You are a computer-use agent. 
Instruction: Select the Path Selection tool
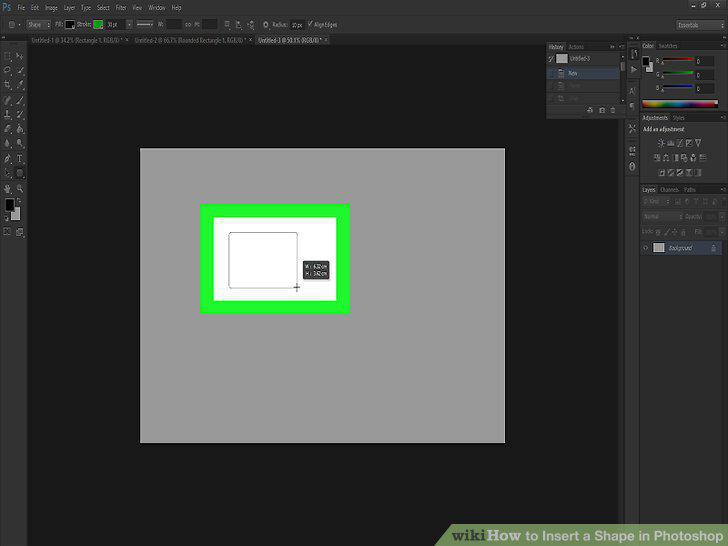click(x=7, y=174)
